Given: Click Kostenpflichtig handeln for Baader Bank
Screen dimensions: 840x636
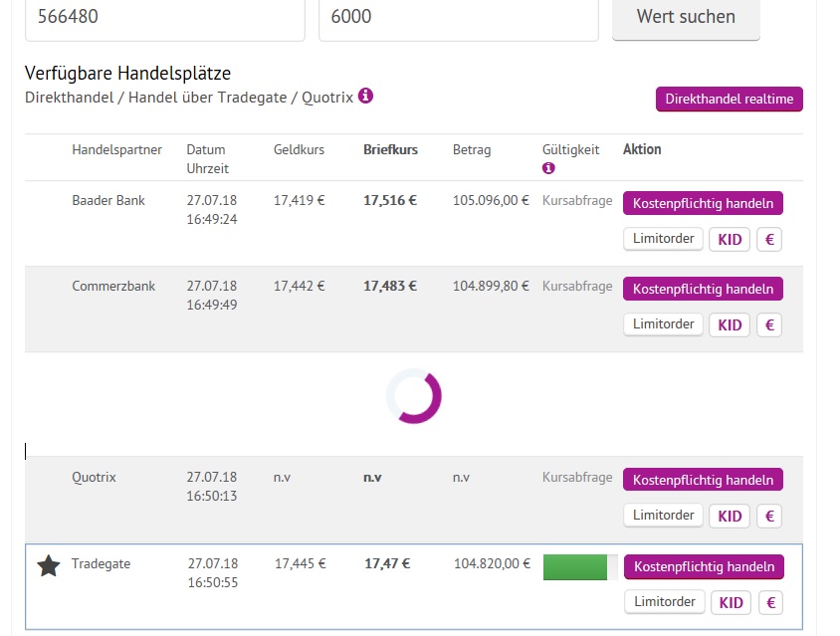Looking at the screenshot, I should 704,202.
